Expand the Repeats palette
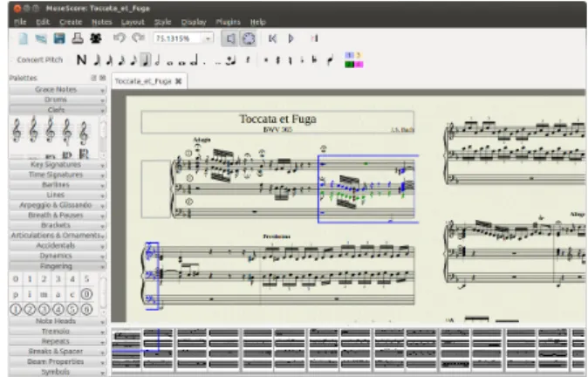The width and height of the screenshot is (588, 377). click(x=58, y=342)
